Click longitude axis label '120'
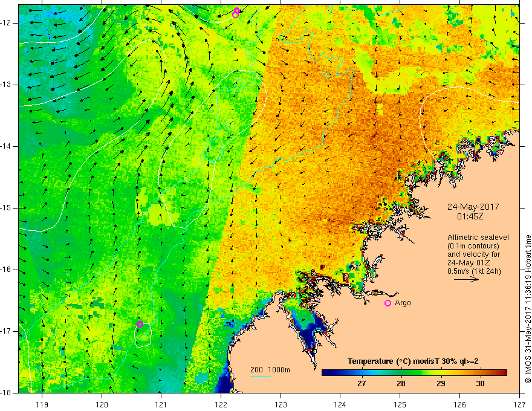 coord(102,404)
